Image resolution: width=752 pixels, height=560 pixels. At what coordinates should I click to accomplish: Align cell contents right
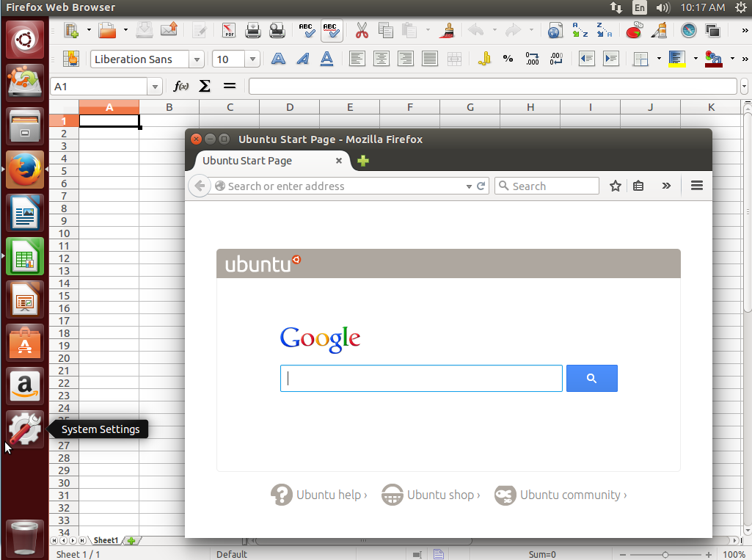coord(406,59)
